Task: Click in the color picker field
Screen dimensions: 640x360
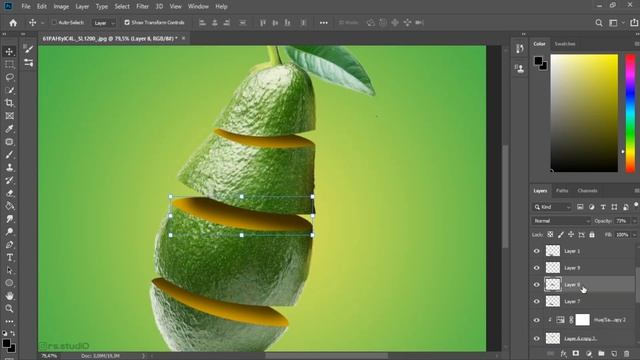Action: 584,113
